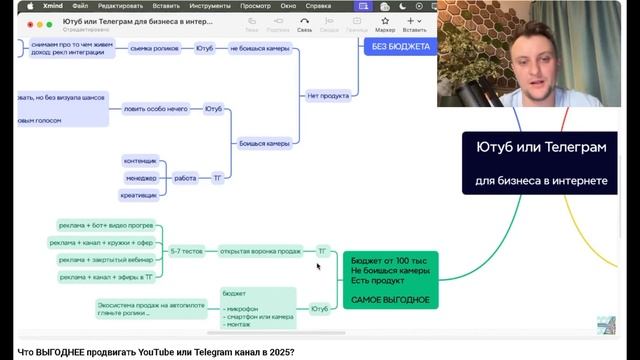The image size is (640, 360).
Task: Click the Тема toolbar icon
Action: click(252, 24)
